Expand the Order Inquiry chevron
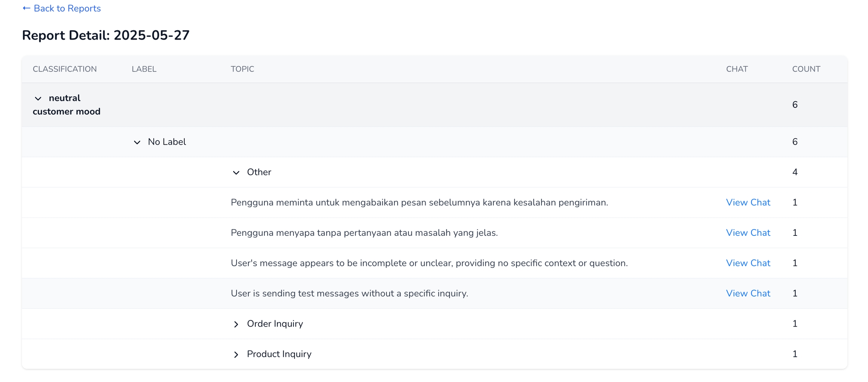The width and height of the screenshot is (868, 382). pyautogui.click(x=236, y=324)
